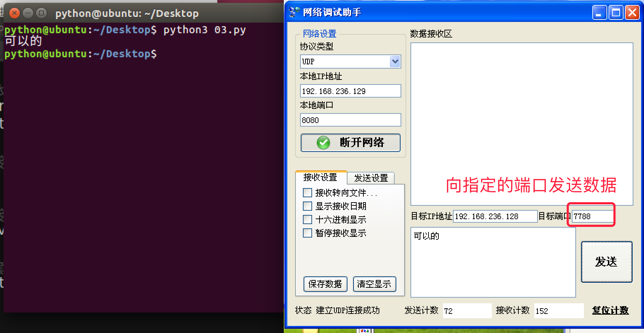This screenshot has width=644, height=333.
Task: Open the 协议类型 UDP dropdown
Action: point(395,61)
